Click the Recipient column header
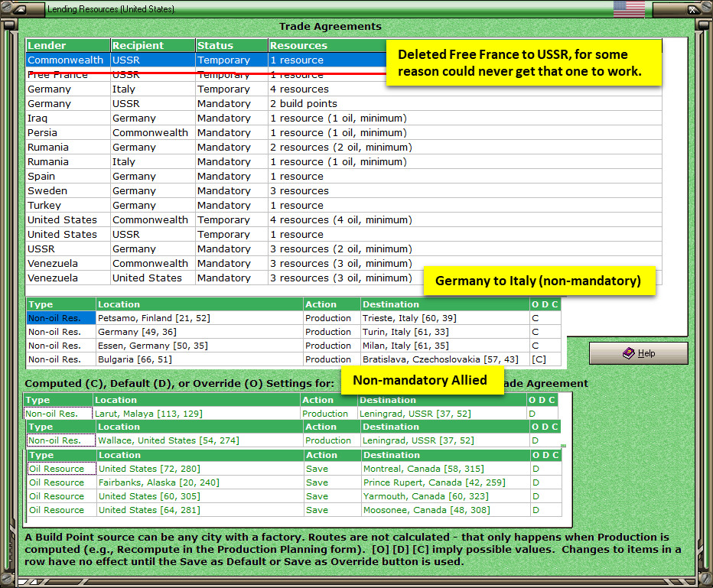This screenshot has width=713, height=588. click(x=153, y=45)
